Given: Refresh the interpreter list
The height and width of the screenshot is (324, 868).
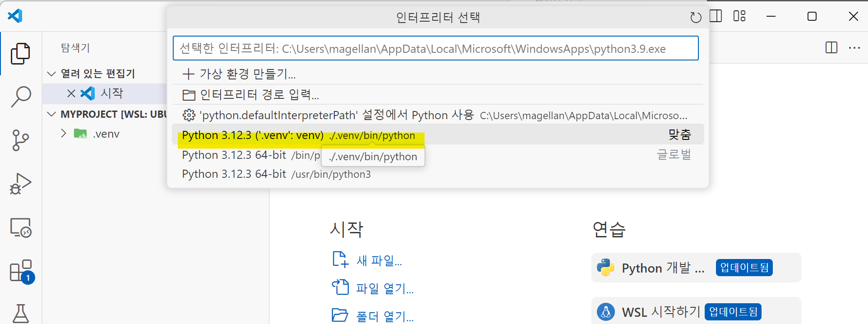Looking at the screenshot, I should tap(696, 18).
